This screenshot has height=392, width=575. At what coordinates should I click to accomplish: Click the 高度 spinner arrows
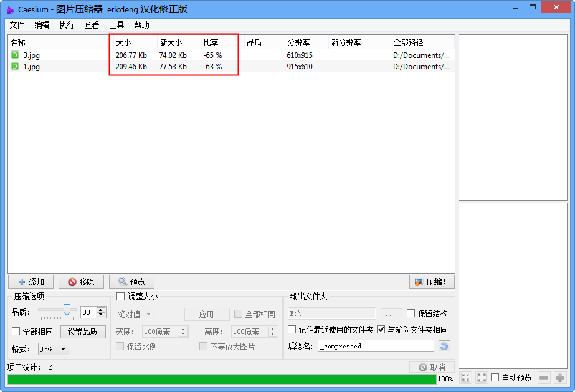pyautogui.click(x=272, y=332)
